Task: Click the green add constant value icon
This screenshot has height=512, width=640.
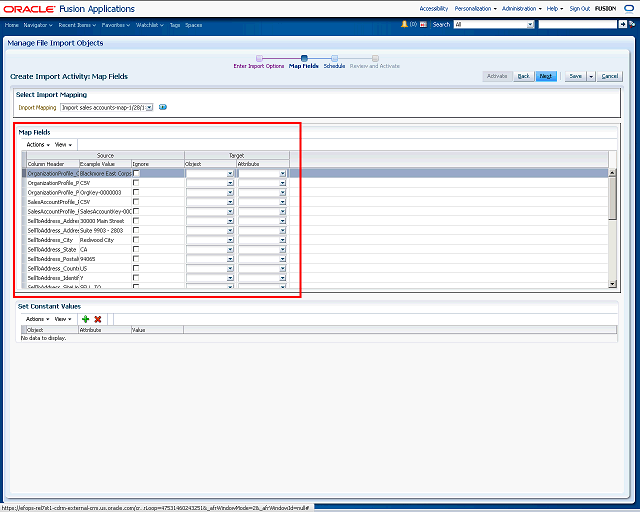Action: (86, 319)
